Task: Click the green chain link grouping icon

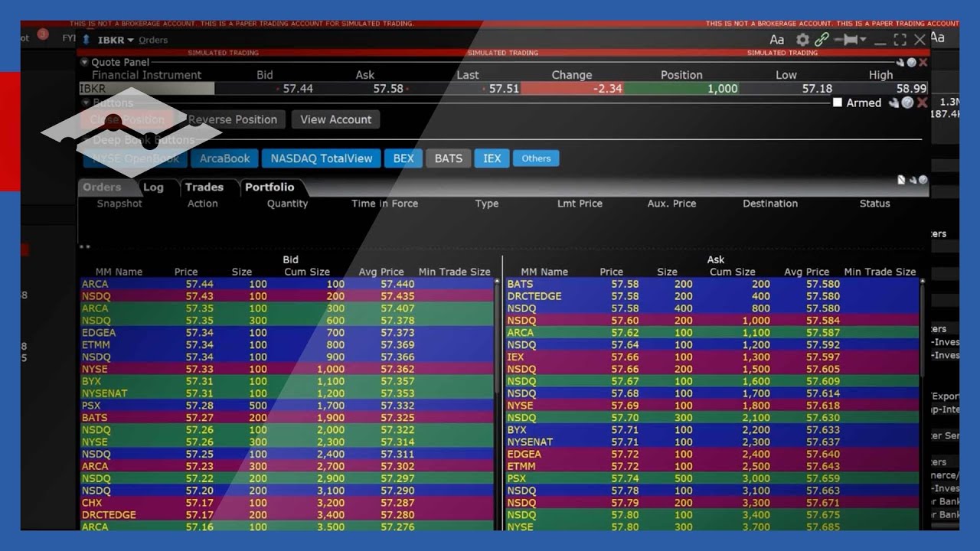Action: [x=822, y=40]
